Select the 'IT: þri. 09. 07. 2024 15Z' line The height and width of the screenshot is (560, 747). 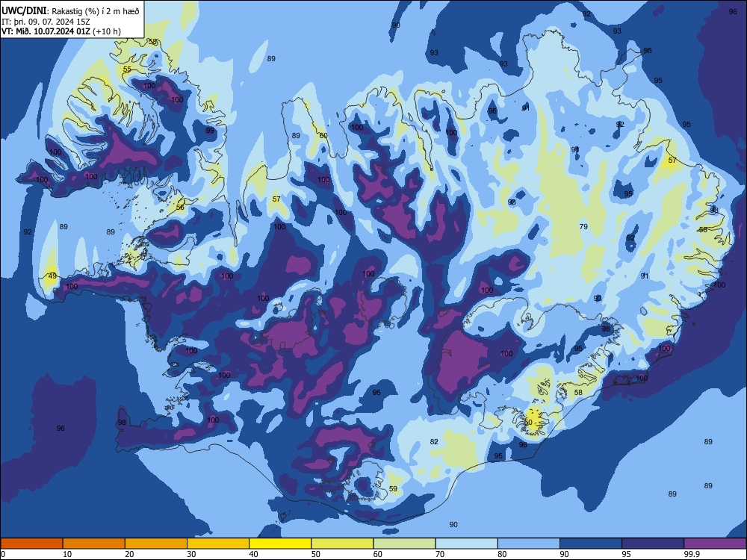(46, 22)
